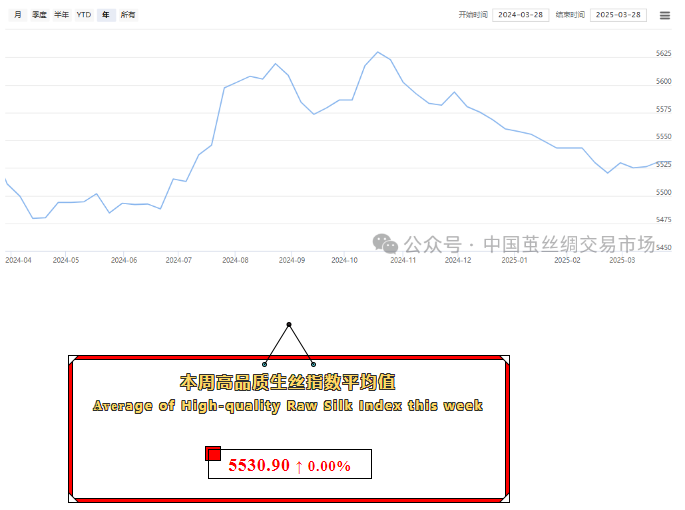Click the hanging pin at the sign's top

[x=289, y=325]
